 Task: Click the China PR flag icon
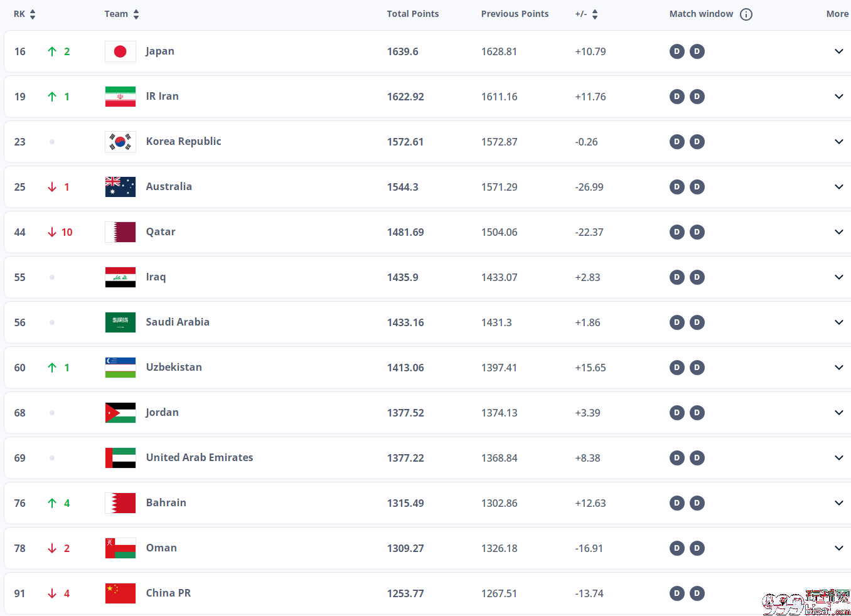(x=120, y=593)
